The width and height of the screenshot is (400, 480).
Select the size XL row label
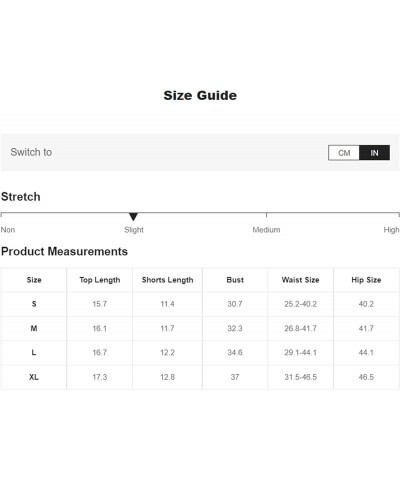[34, 377]
